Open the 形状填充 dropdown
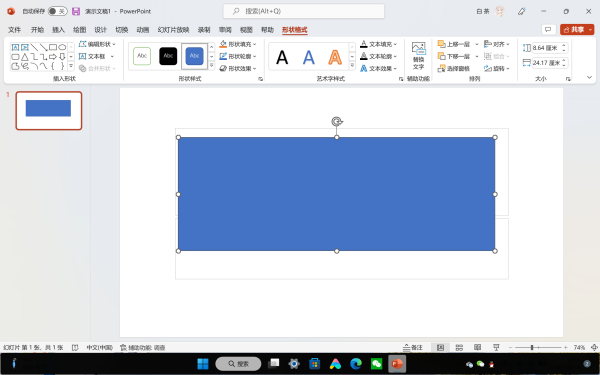 tap(238, 44)
